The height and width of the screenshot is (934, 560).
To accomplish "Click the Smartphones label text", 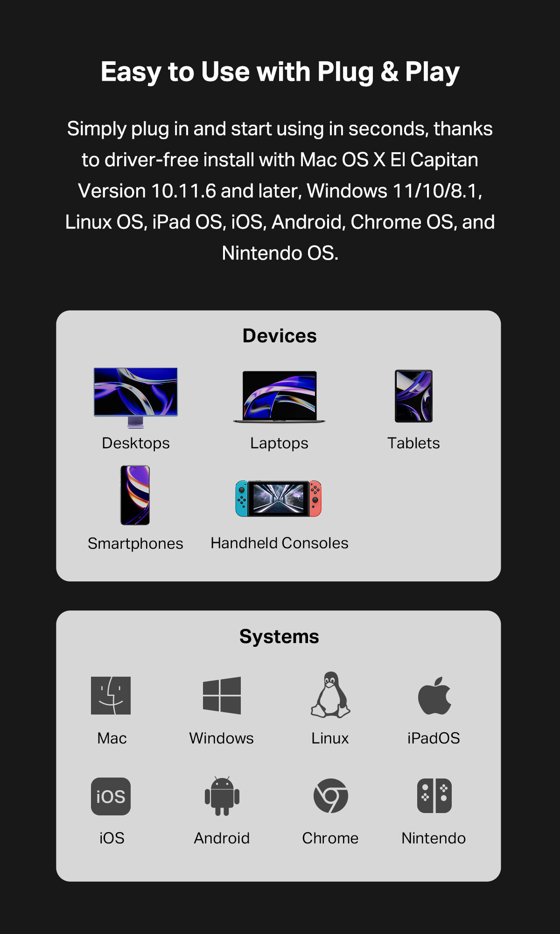I will (x=135, y=544).
